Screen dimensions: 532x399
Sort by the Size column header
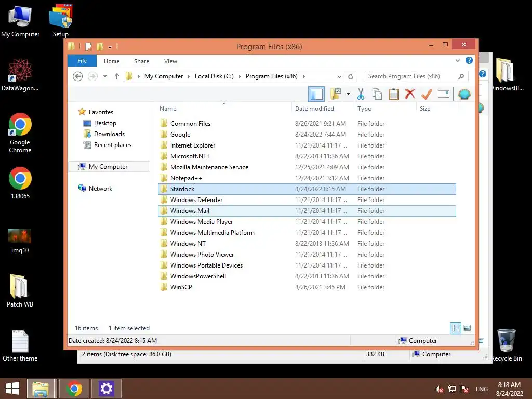click(425, 108)
